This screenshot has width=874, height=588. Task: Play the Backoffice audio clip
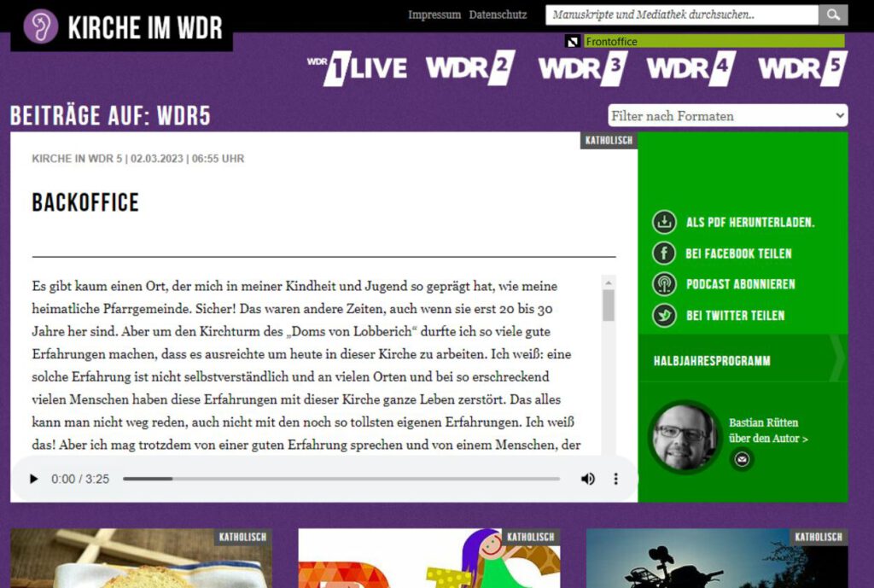[x=33, y=479]
